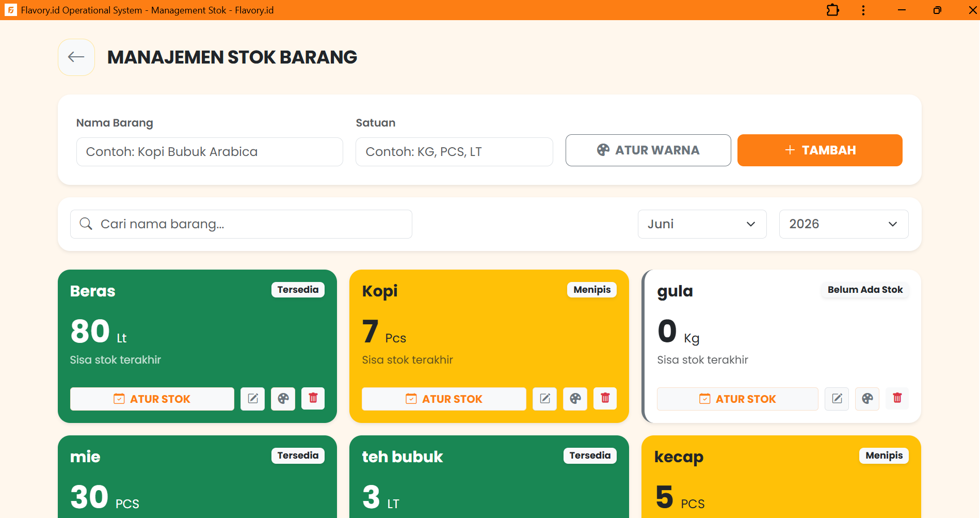Click the 5 PCS stock value
980x518 pixels.
[x=680, y=497]
